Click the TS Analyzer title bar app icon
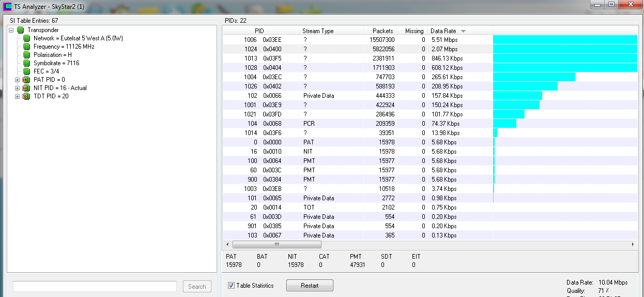The image size is (644, 297). 7,6
